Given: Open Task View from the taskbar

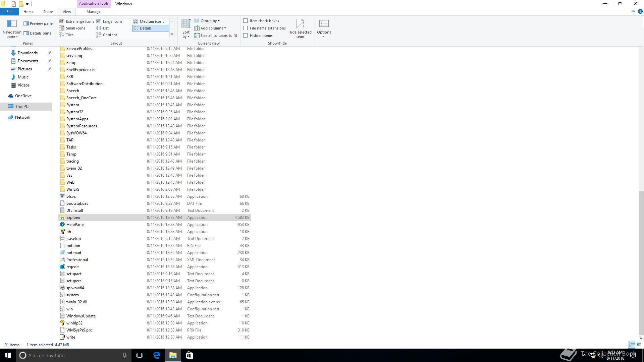Looking at the screenshot, I should pos(140,355).
